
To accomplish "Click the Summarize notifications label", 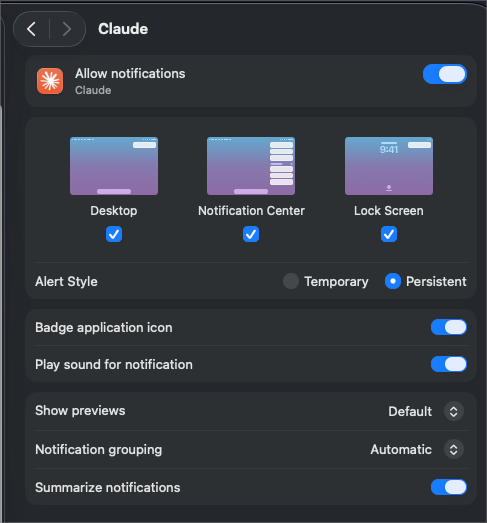I will coord(108,487).
